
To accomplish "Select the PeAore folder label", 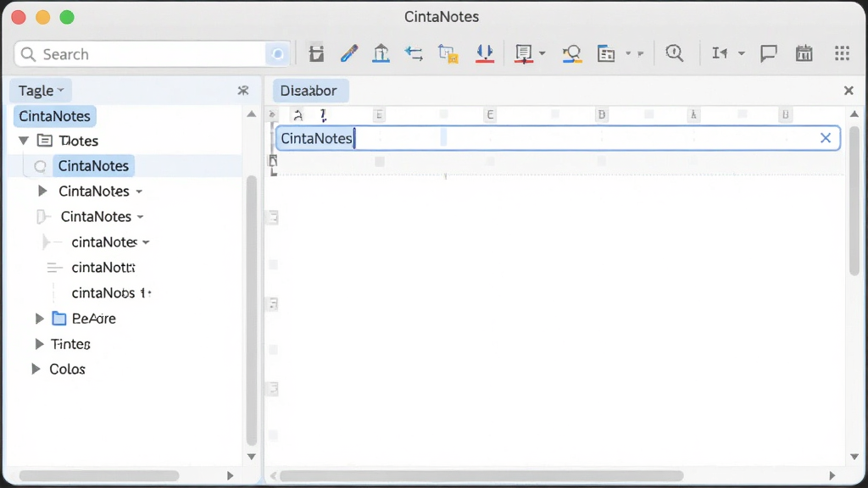I will click(93, 319).
